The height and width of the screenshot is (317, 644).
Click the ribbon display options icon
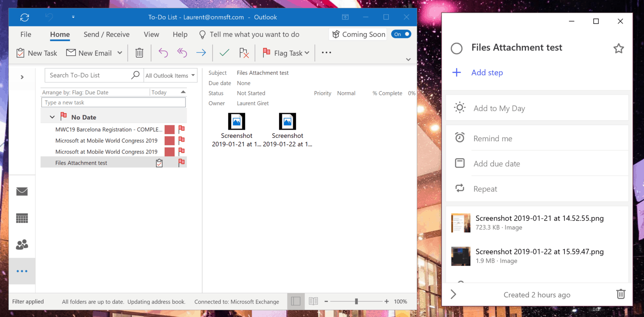pyautogui.click(x=345, y=17)
